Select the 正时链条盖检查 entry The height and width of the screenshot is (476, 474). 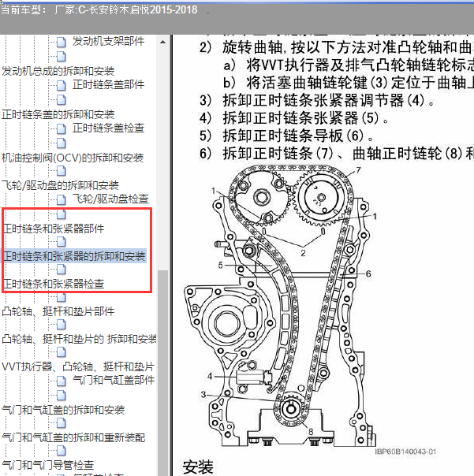[108, 128]
